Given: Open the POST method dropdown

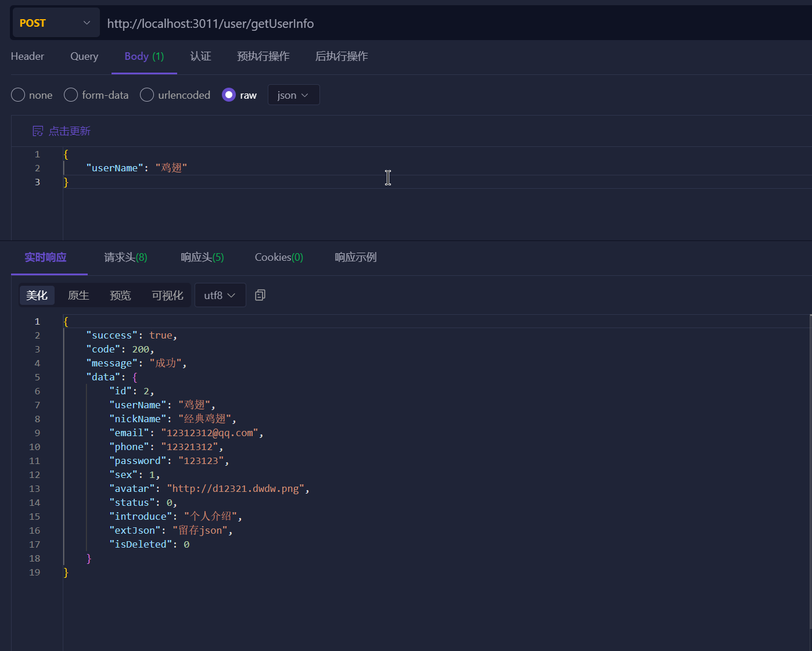Looking at the screenshot, I should [55, 23].
